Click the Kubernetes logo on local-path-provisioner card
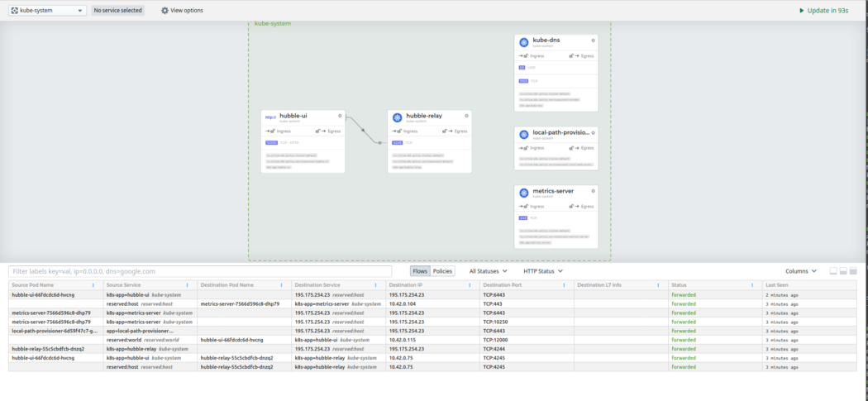Screen dimensions: 868x401 click(x=523, y=134)
